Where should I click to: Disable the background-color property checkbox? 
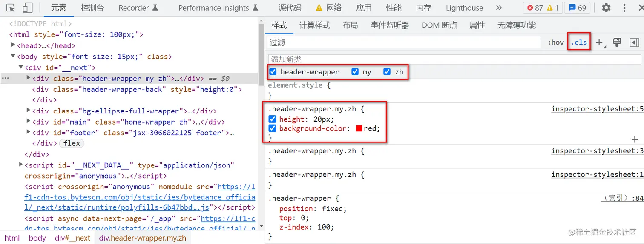(x=273, y=128)
